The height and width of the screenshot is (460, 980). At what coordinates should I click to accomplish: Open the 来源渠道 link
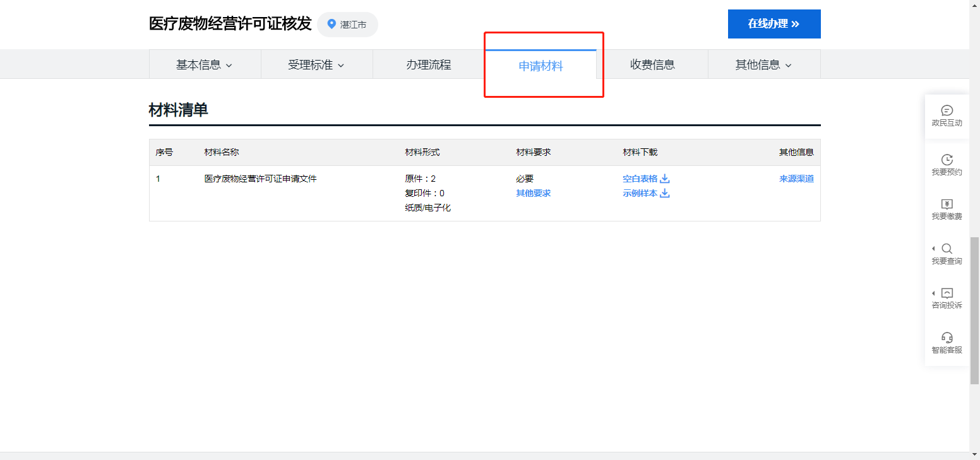click(796, 179)
